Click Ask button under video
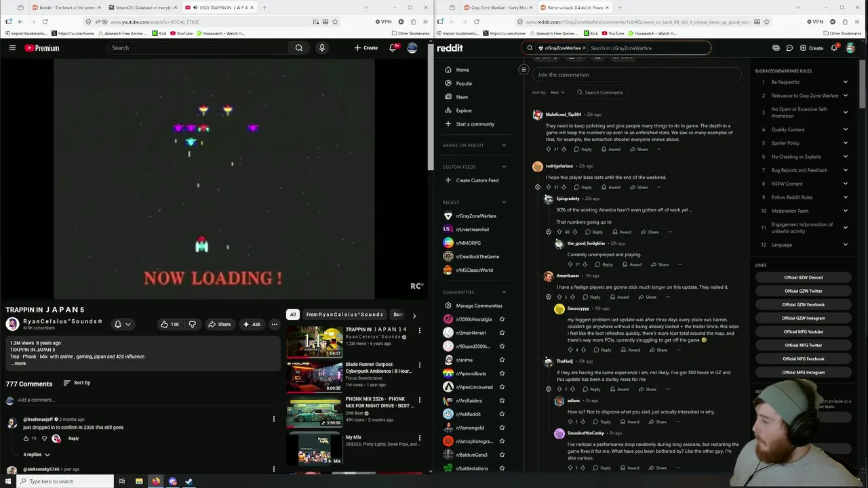868x488 pixels. click(x=252, y=324)
